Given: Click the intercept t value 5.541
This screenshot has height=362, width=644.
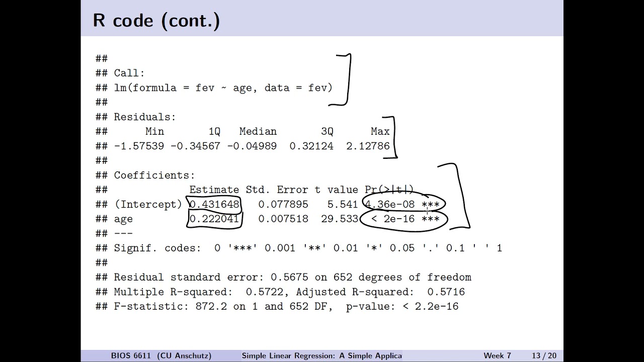Looking at the screenshot, I should click(x=343, y=205).
